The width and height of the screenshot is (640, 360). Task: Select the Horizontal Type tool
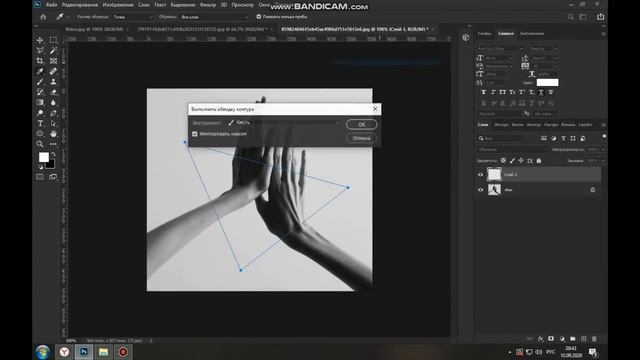click(40, 123)
